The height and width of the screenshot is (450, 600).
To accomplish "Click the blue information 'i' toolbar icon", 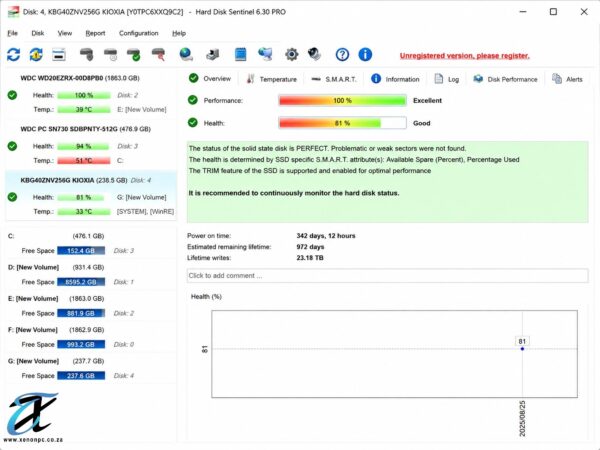I will point(365,55).
